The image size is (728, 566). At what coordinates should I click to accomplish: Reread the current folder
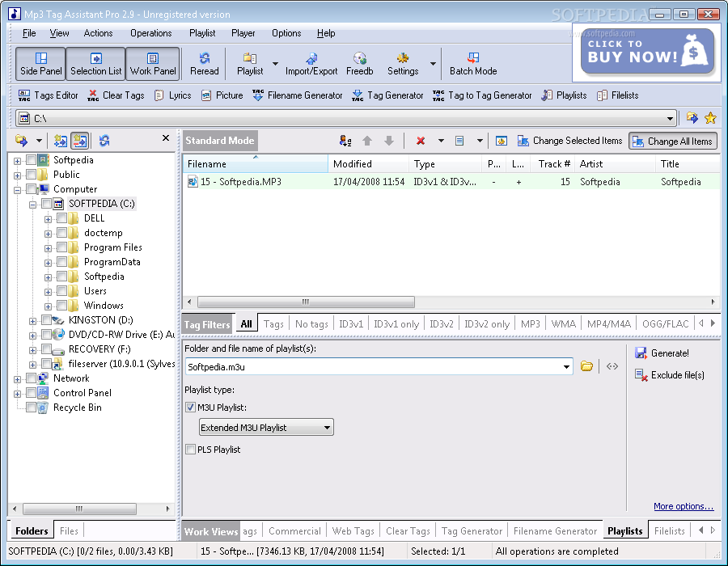point(205,64)
